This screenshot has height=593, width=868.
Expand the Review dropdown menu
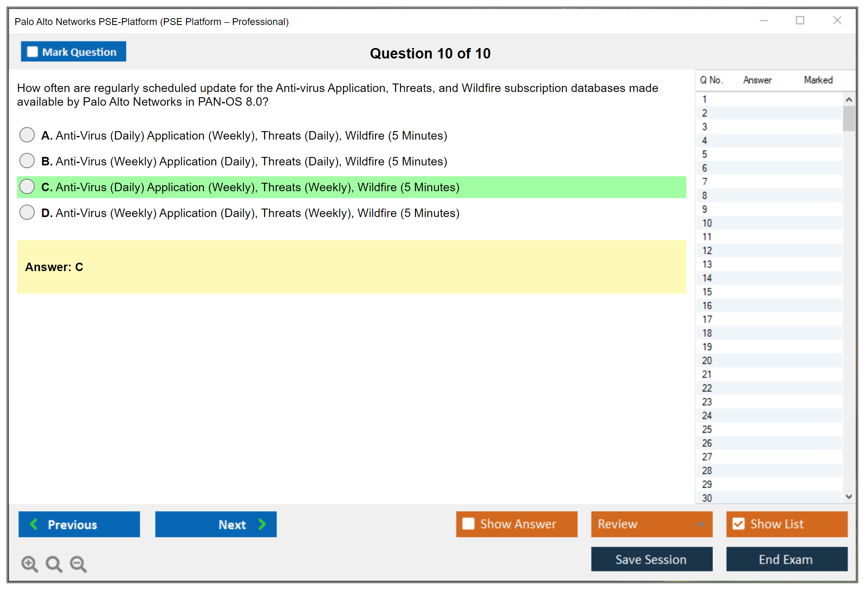coord(700,524)
